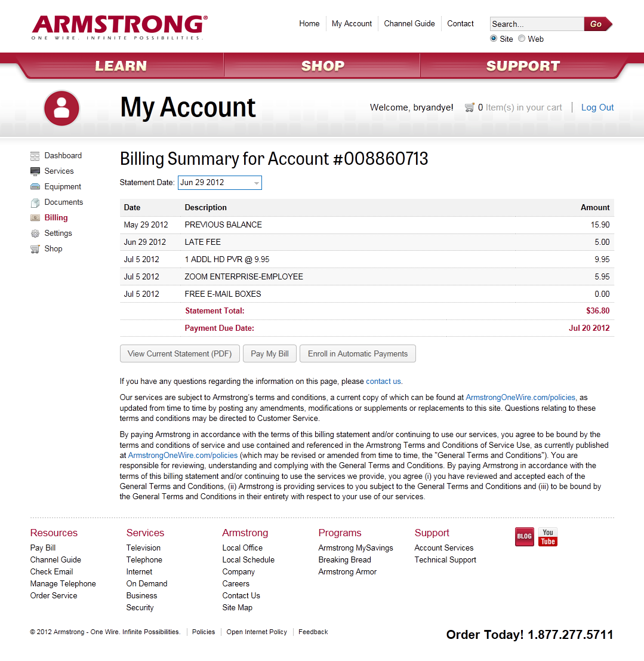The image size is (644, 661).
Task: Open the SUPPORT navigation tab
Action: 523,66
